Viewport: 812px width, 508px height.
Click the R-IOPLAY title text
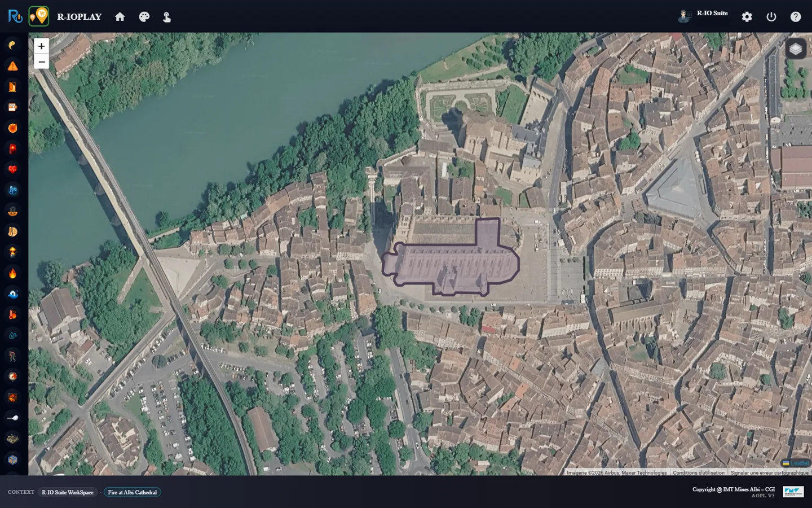(80, 17)
